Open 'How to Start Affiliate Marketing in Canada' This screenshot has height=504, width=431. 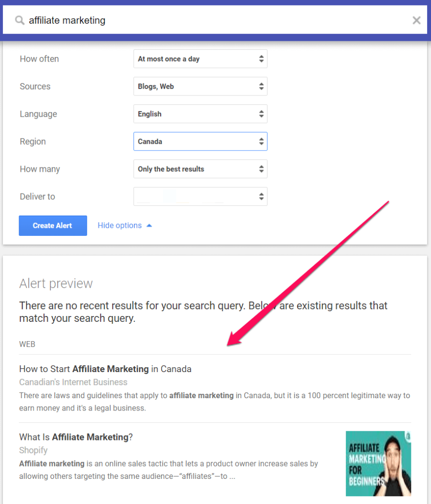(x=105, y=369)
